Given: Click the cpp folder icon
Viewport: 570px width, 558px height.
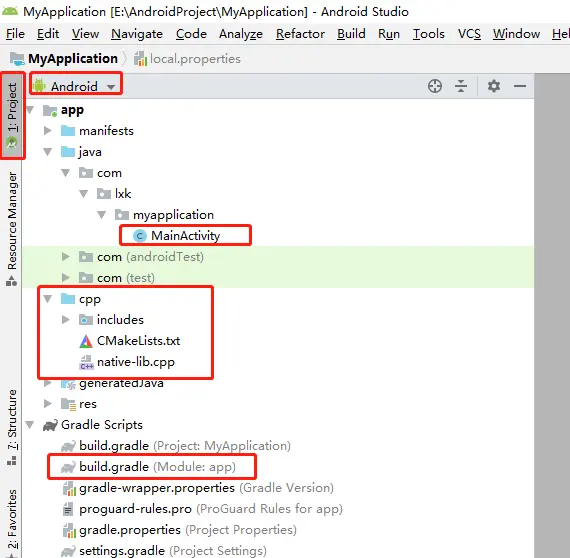Looking at the screenshot, I should (68, 299).
